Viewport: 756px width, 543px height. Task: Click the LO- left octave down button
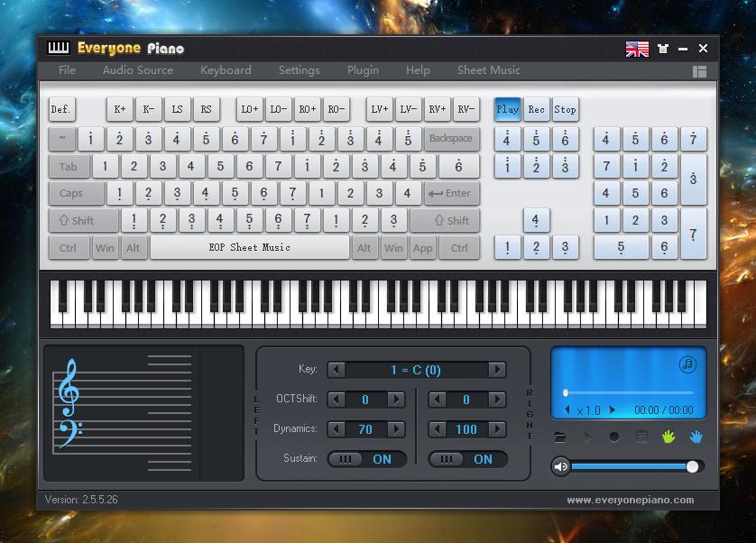click(279, 109)
